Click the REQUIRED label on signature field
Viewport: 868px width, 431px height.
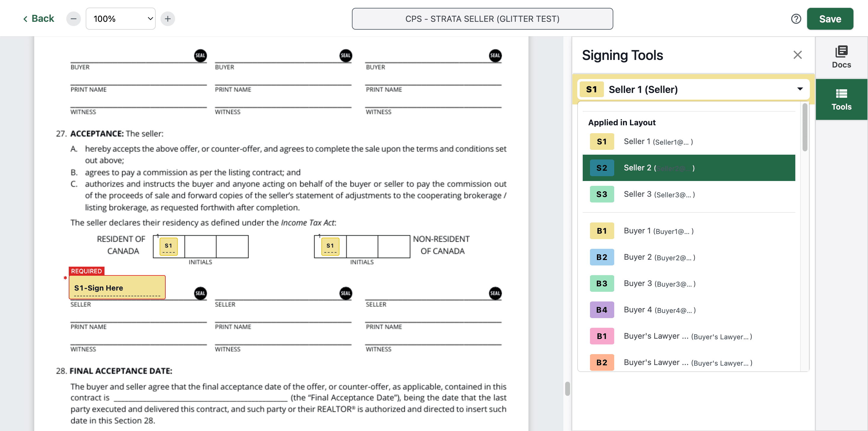pos(87,271)
